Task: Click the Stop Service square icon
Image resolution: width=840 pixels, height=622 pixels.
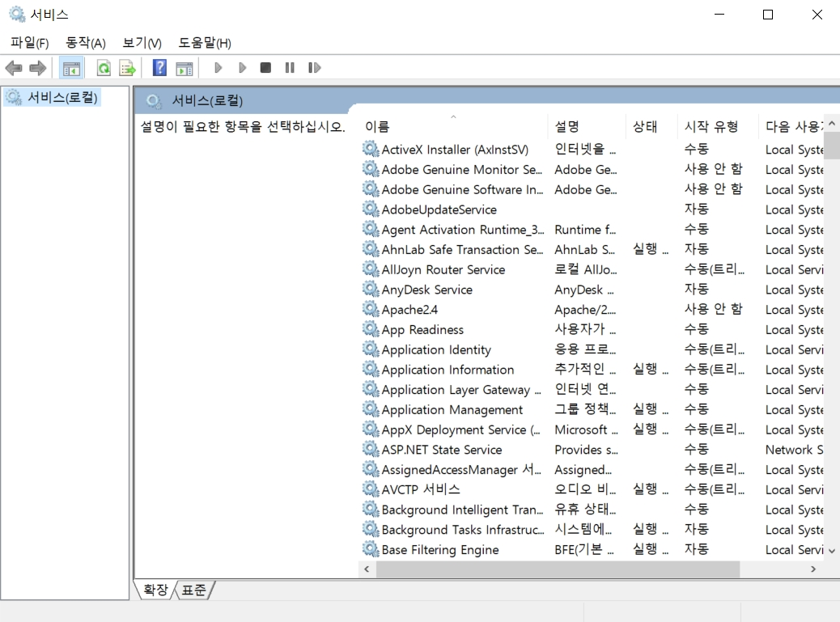Action: point(265,67)
